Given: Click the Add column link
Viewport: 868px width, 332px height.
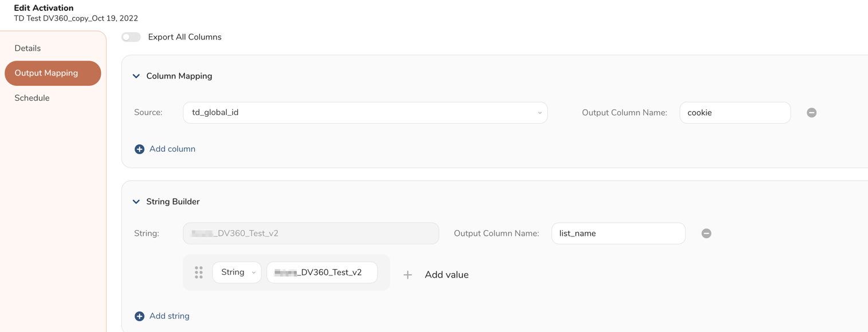Looking at the screenshot, I should tap(172, 149).
